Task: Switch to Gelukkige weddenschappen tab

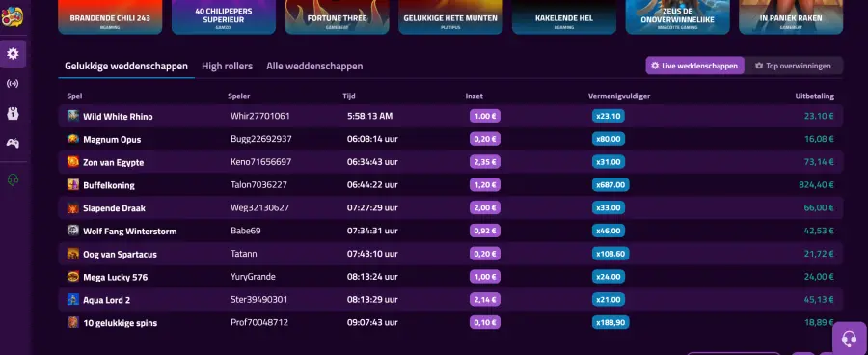Action: (x=126, y=67)
